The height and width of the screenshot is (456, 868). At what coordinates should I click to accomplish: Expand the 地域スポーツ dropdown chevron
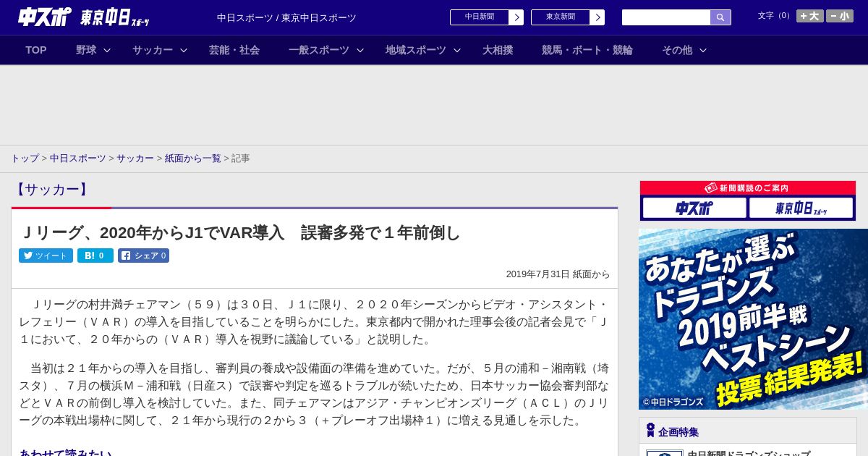[x=457, y=50]
